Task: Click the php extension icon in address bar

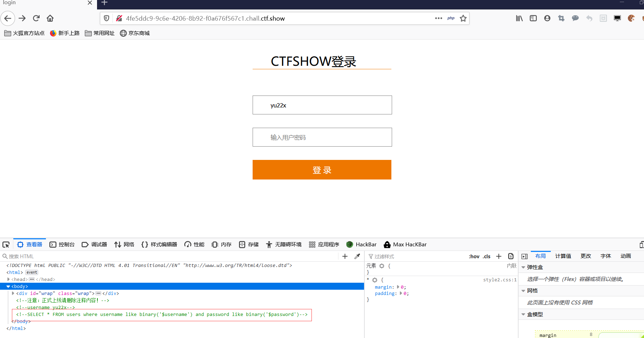Action: point(451,18)
